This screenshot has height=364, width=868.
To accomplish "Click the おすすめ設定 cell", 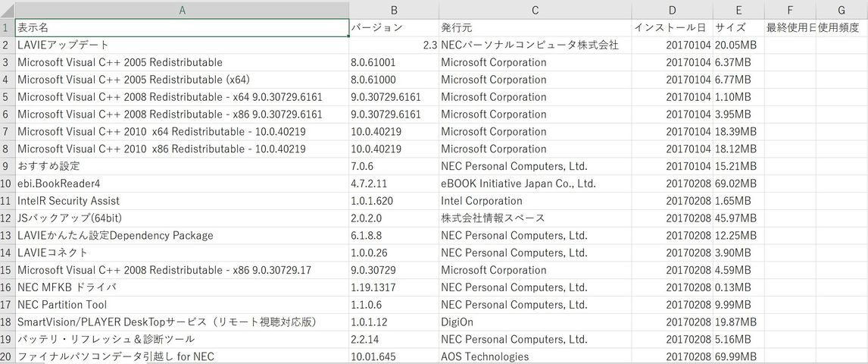I will (x=182, y=165).
